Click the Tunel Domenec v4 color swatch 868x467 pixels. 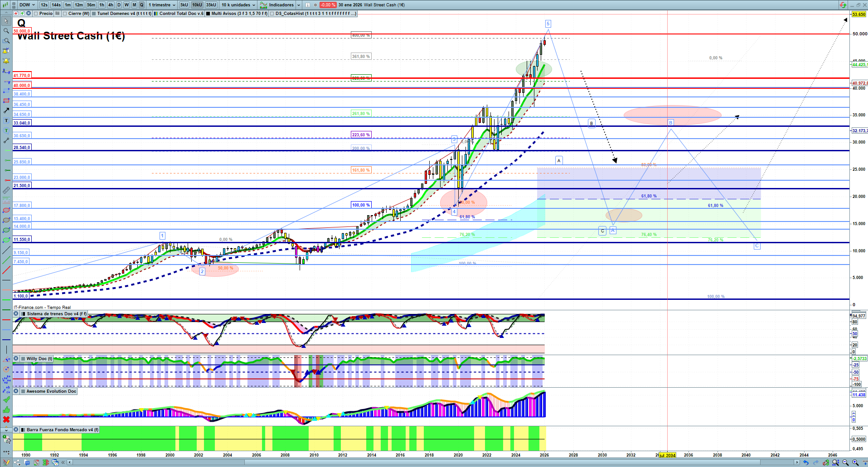[x=94, y=14]
